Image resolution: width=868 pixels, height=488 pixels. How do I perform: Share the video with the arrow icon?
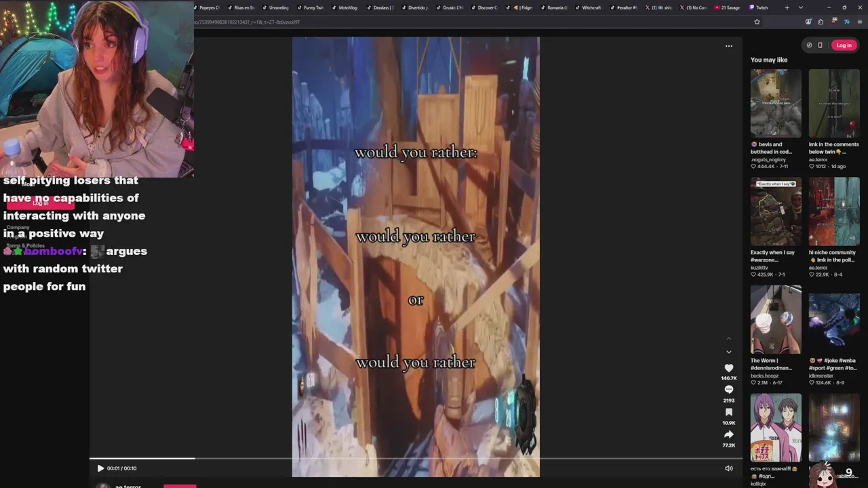coord(729,434)
